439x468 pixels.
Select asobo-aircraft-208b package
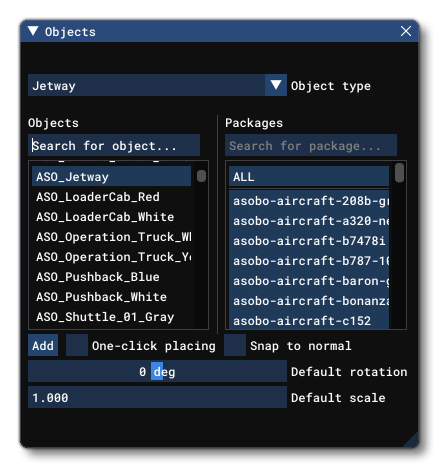(309, 201)
